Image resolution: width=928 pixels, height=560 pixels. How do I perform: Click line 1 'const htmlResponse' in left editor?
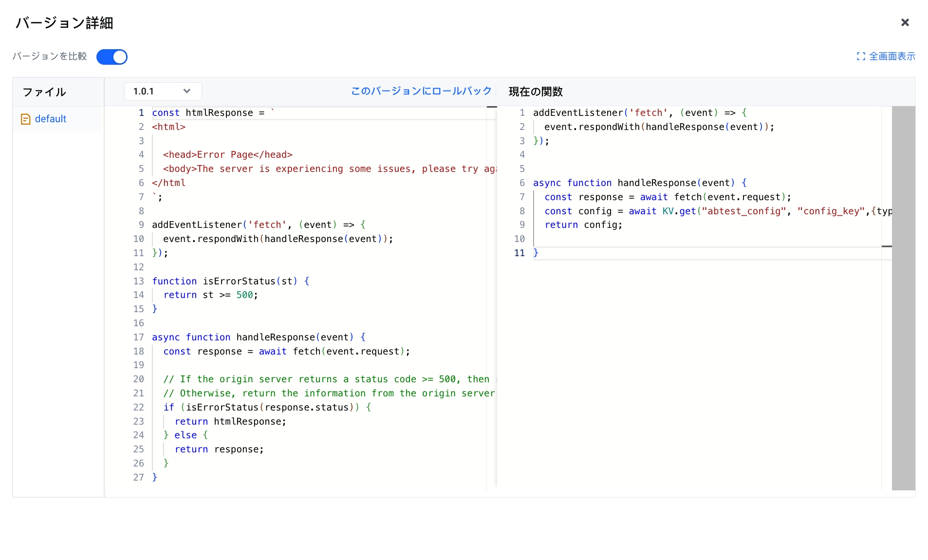pos(213,112)
